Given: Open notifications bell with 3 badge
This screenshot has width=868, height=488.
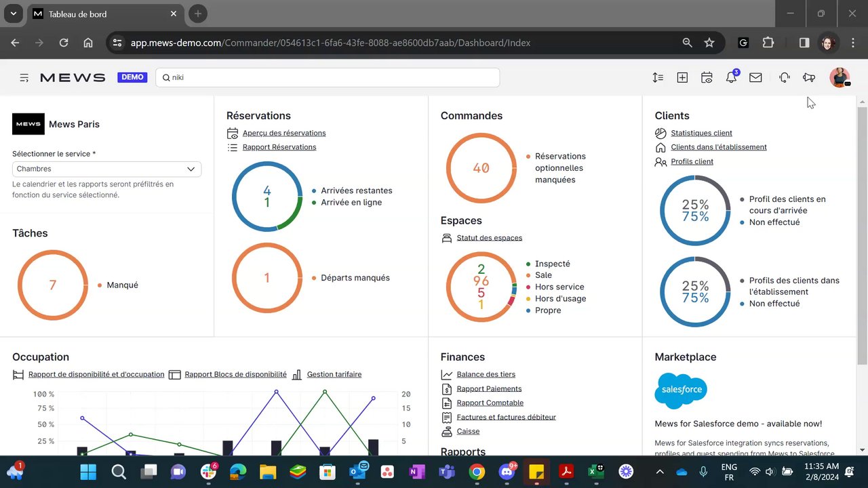Looking at the screenshot, I should pos(732,77).
